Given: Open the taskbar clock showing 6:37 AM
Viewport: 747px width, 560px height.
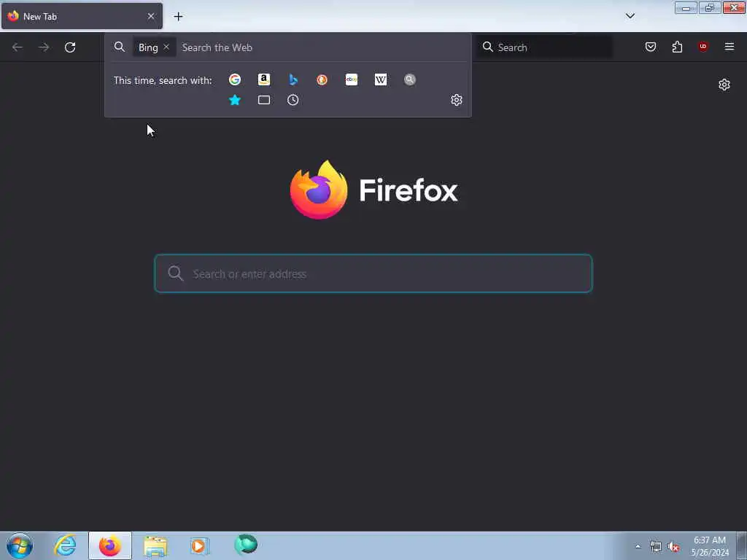Looking at the screenshot, I should [710, 546].
